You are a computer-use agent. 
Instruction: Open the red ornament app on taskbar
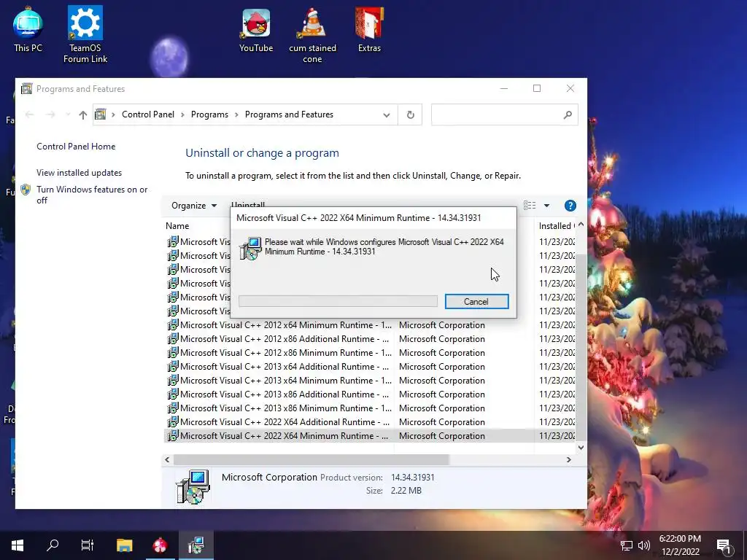160,545
